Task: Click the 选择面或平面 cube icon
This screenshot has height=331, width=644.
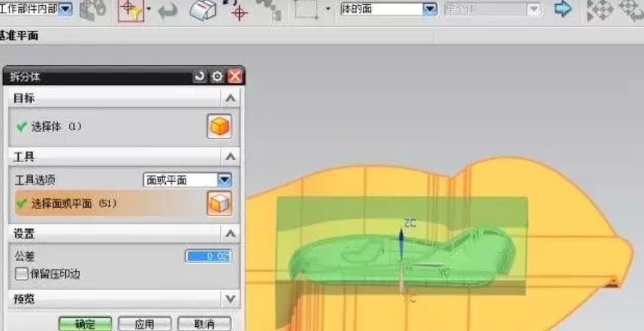Action: point(219,203)
